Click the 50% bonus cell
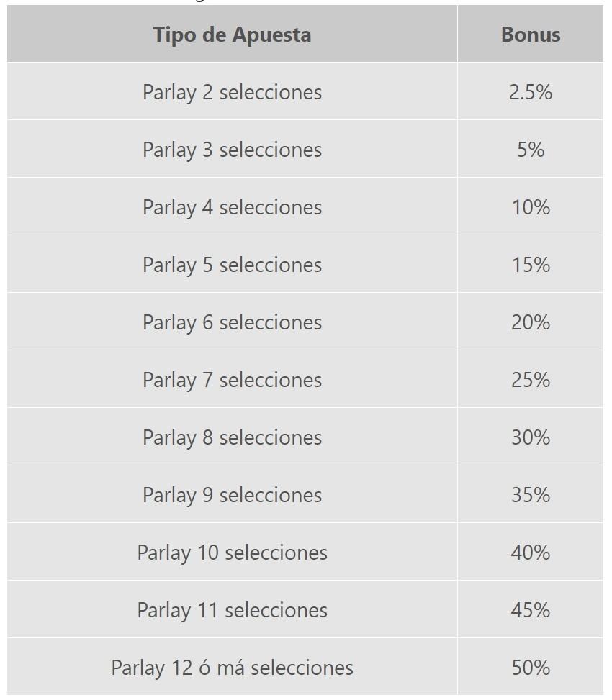Image resolution: width=612 pixels, height=700 pixels. pos(530,667)
